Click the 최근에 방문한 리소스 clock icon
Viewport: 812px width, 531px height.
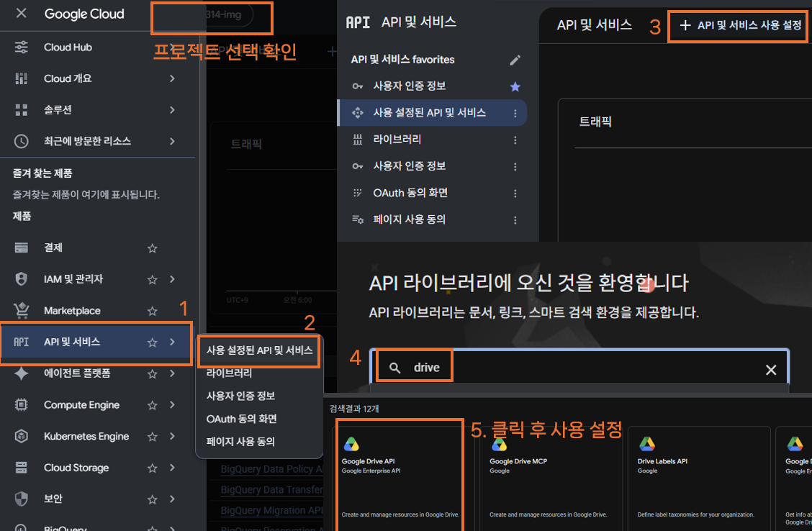coord(21,141)
